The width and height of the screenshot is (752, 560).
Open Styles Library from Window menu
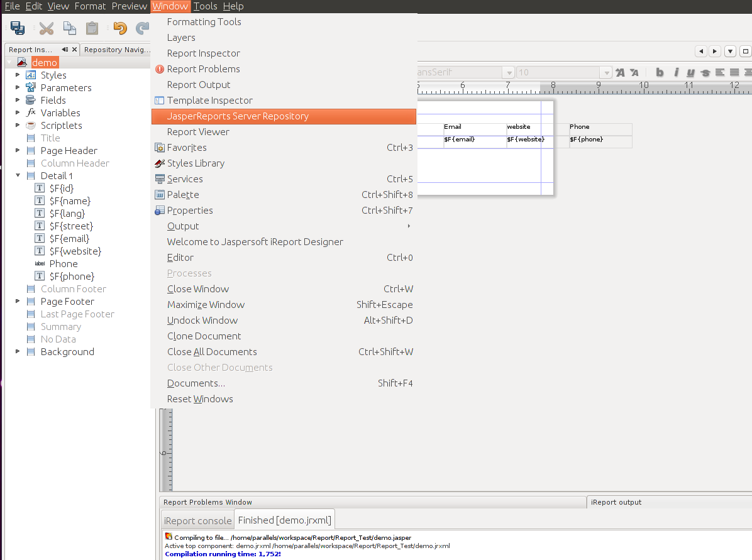pos(284,163)
